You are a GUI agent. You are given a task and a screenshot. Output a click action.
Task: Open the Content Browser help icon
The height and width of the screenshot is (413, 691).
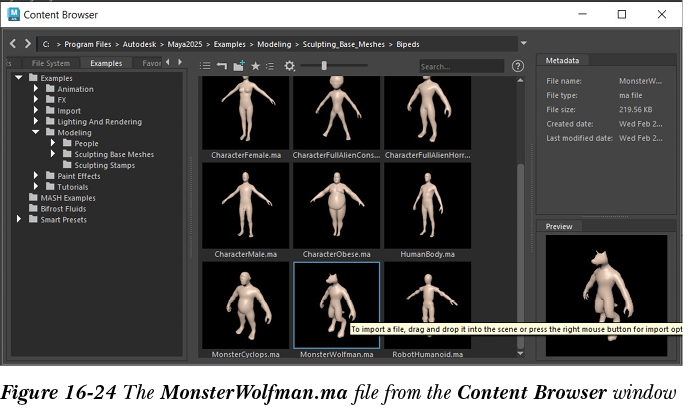point(518,66)
